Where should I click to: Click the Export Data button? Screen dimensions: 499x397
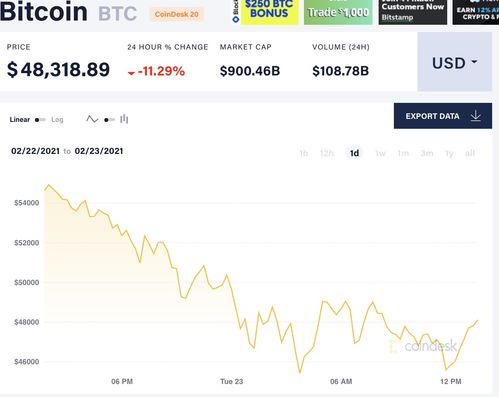click(x=443, y=116)
